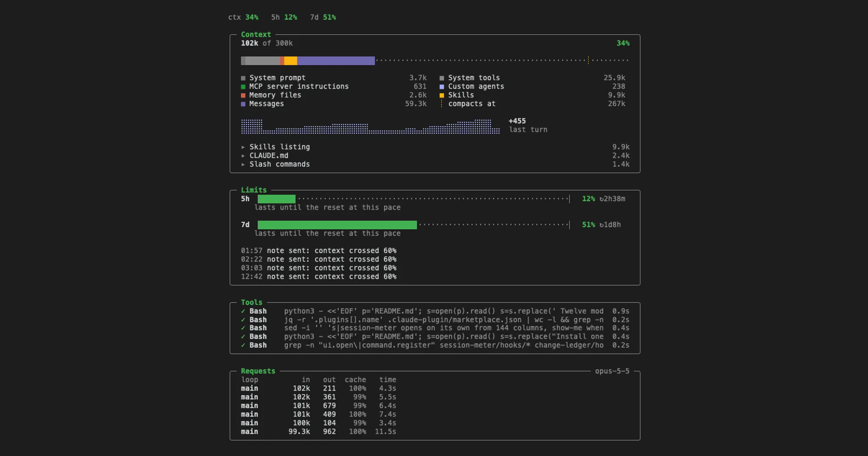Select the '7d 51%' header indicator

tap(323, 17)
